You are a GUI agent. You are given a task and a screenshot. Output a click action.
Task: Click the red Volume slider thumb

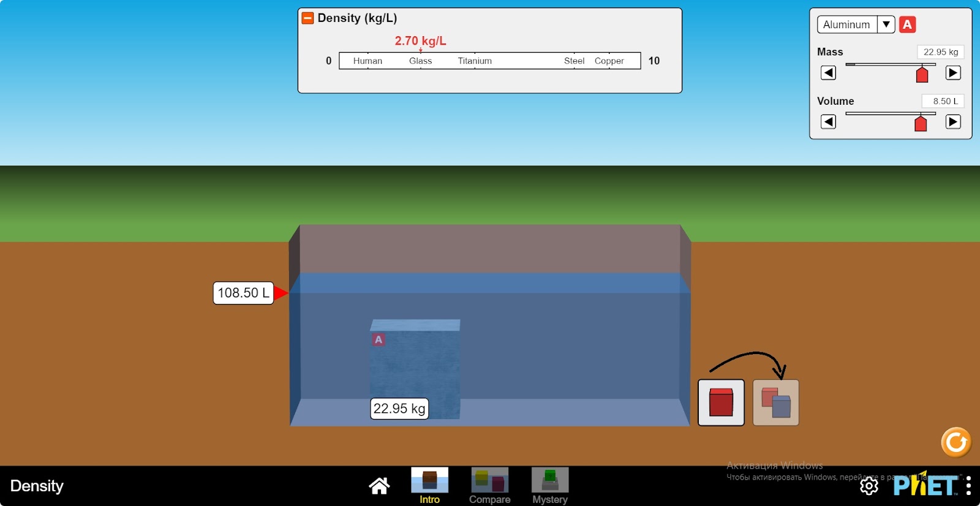pos(921,123)
